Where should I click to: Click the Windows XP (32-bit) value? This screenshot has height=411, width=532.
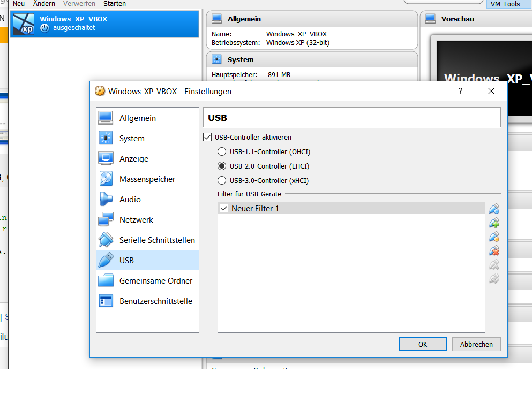[x=298, y=43]
